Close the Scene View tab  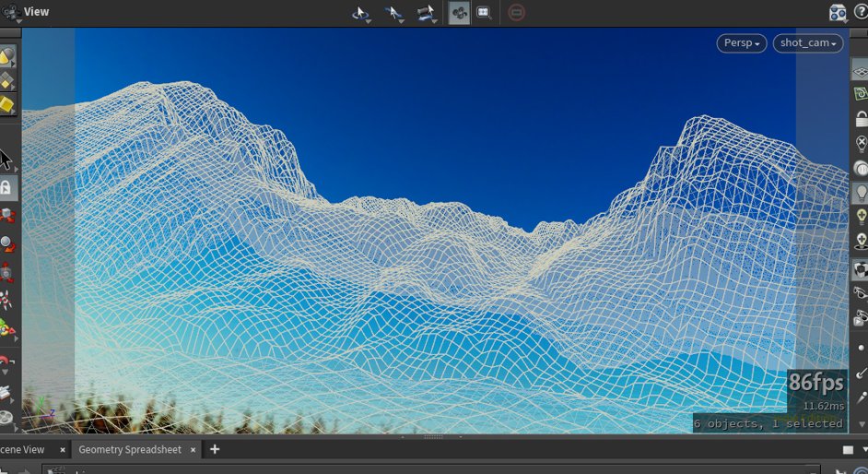coord(62,450)
